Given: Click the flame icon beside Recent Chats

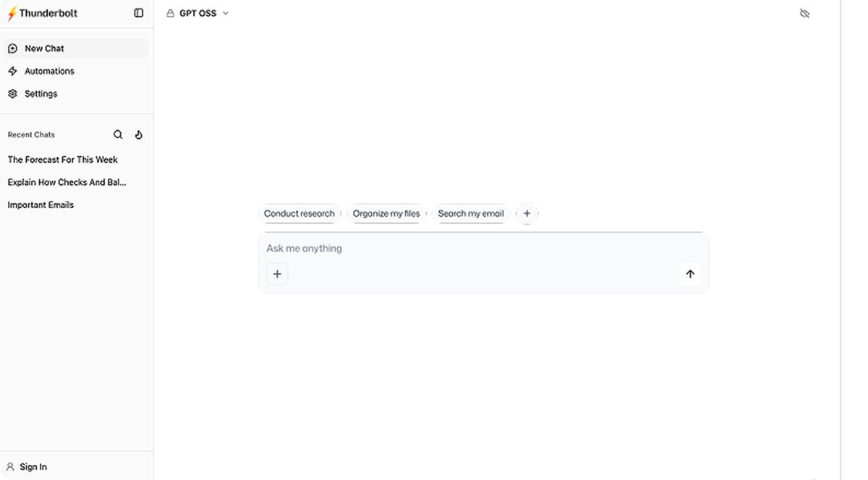Looking at the screenshot, I should pos(139,134).
